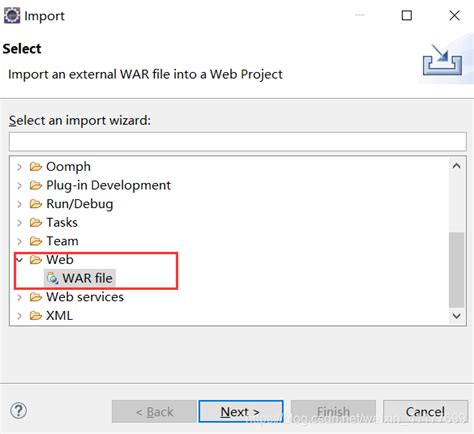Viewport: 474px width, 434px height.
Task: Click the Team folder icon
Action: point(36,241)
